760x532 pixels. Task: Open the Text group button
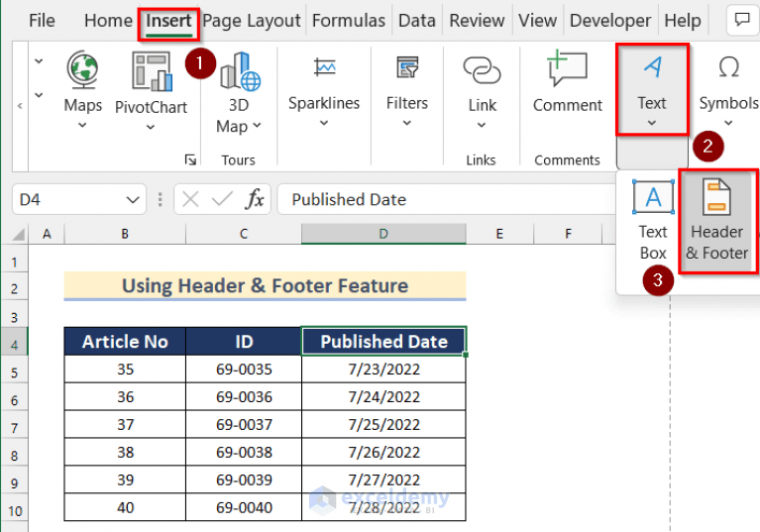point(652,89)
